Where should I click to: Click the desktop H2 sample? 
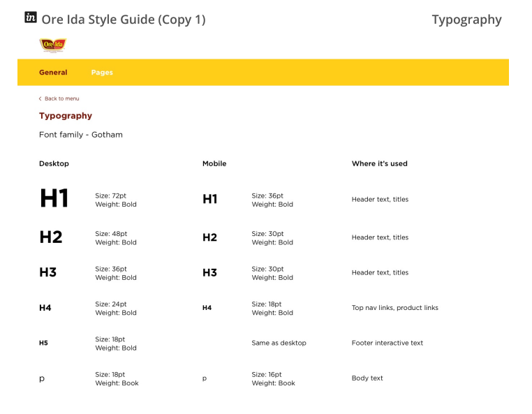click(51, 237)
